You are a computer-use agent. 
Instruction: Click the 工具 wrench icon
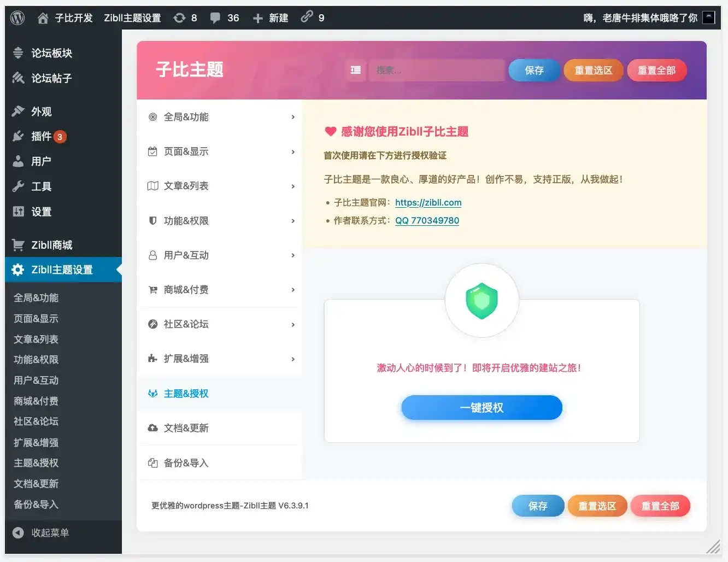[x=18, y=186]
